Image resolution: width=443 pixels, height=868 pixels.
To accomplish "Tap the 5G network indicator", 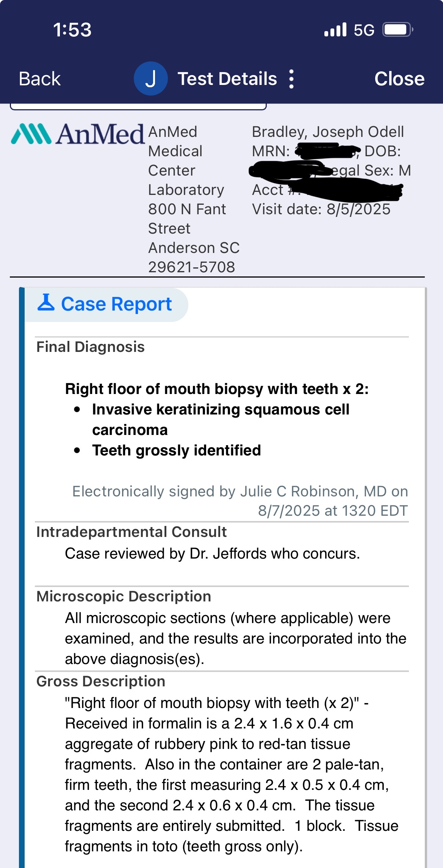I will coord(364,30).
